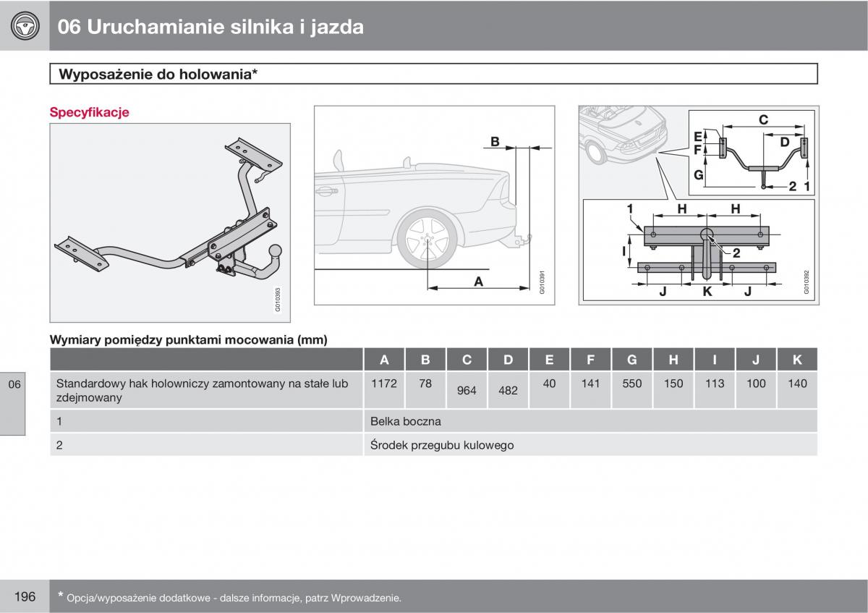Image resolution: width=868 pixels, height=613 pixels.
Task: Click column header C in the table
Action: click(467, 360)
